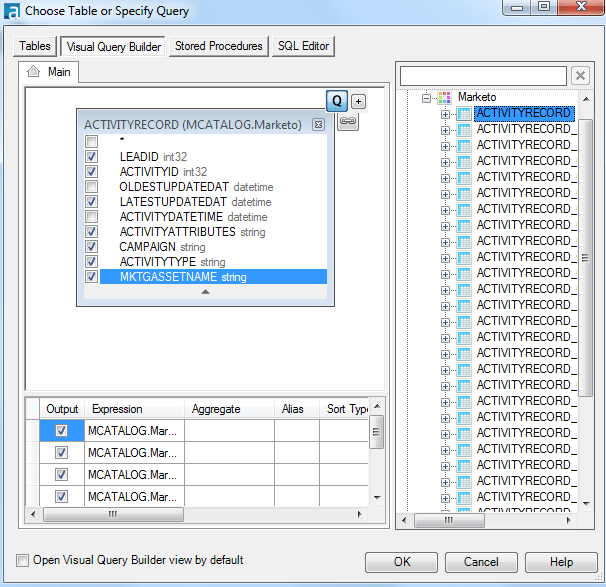Click the chain link icon under Q

pyautogui.click(x=348, y=122)
